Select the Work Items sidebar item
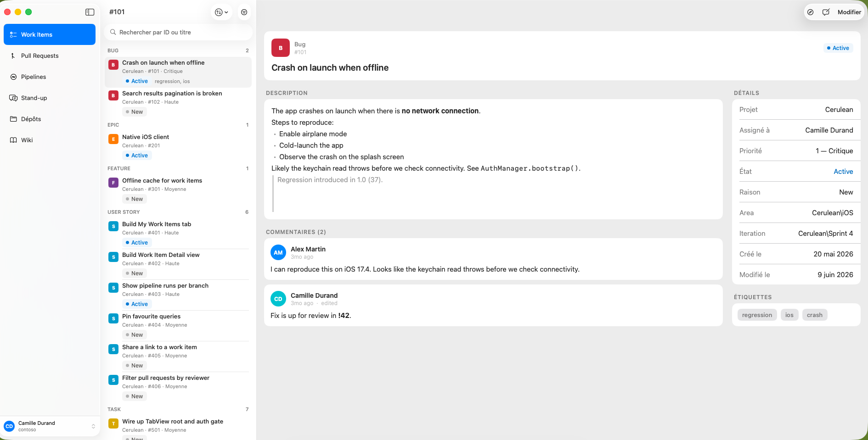Image resolution: width=868 pixels, height=440 pixels. point(50,34)
